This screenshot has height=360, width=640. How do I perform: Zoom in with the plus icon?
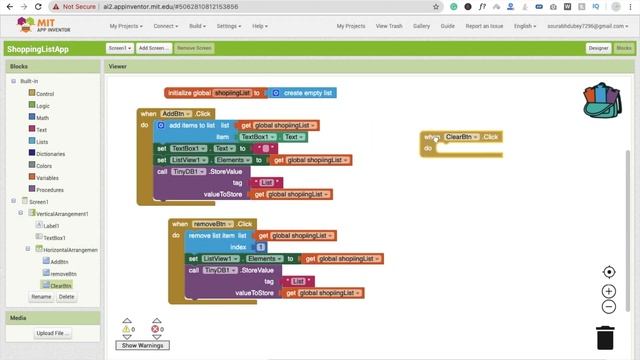[609, 291]
